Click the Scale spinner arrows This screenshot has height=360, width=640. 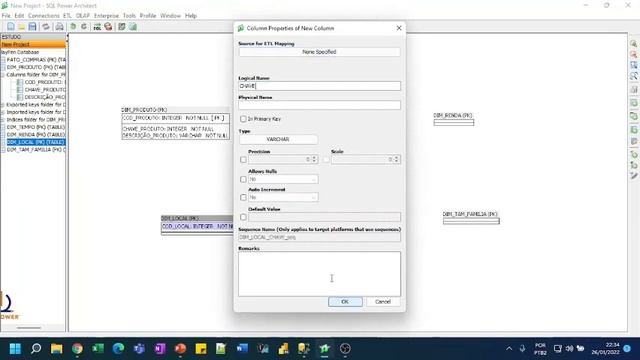click(396, 159)
